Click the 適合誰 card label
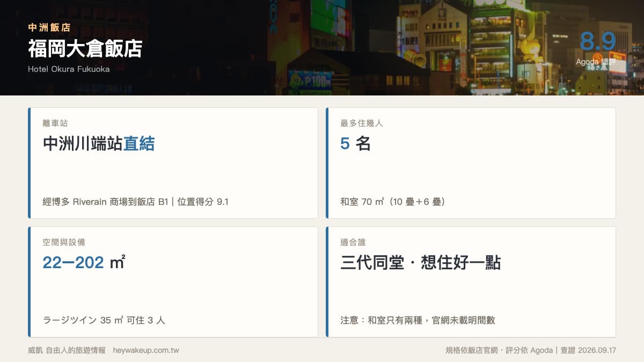Image resolution: width=644 pixels, height=362 pixels. 353,242
